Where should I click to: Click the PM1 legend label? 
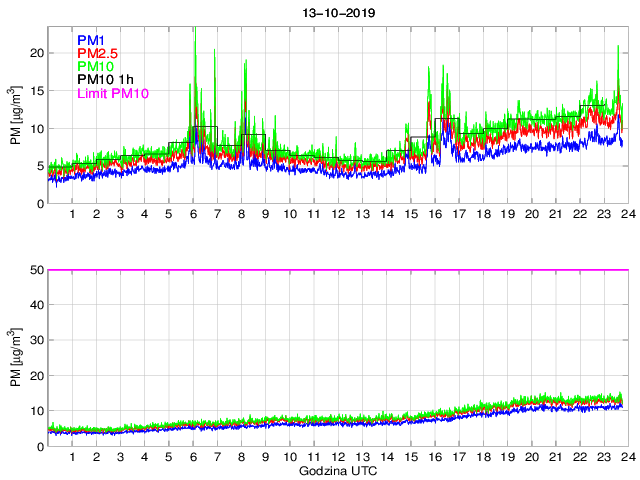coord(92,40)
